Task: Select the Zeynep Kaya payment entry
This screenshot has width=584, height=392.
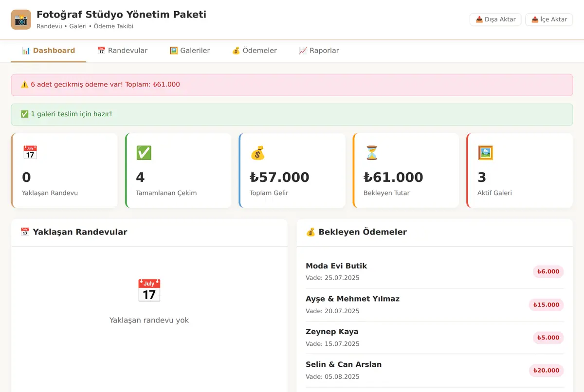Action: [435, 338]
